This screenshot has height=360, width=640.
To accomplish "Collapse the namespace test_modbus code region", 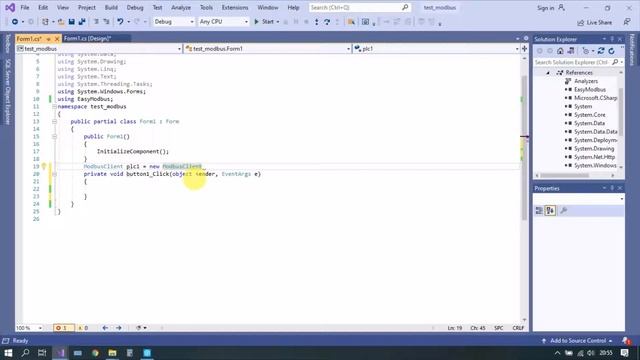I will [x=54, y=107].
